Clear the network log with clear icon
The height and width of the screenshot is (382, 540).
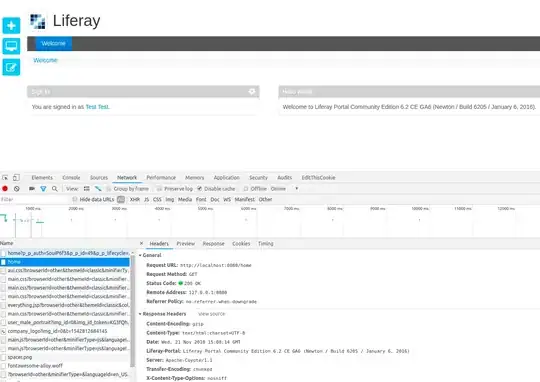tap(17, 188)
